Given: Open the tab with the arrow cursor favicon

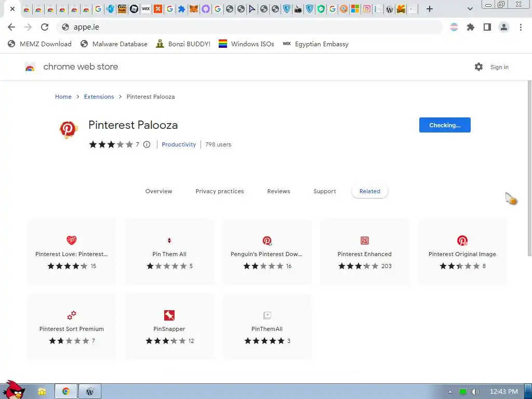Looking at the screenshot, I should (x=252, y=9).
